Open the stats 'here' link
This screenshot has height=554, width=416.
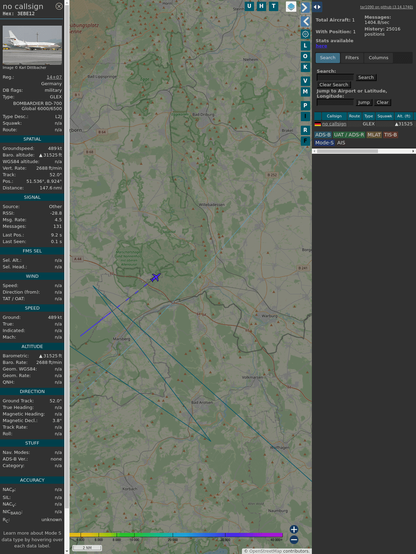321,46
